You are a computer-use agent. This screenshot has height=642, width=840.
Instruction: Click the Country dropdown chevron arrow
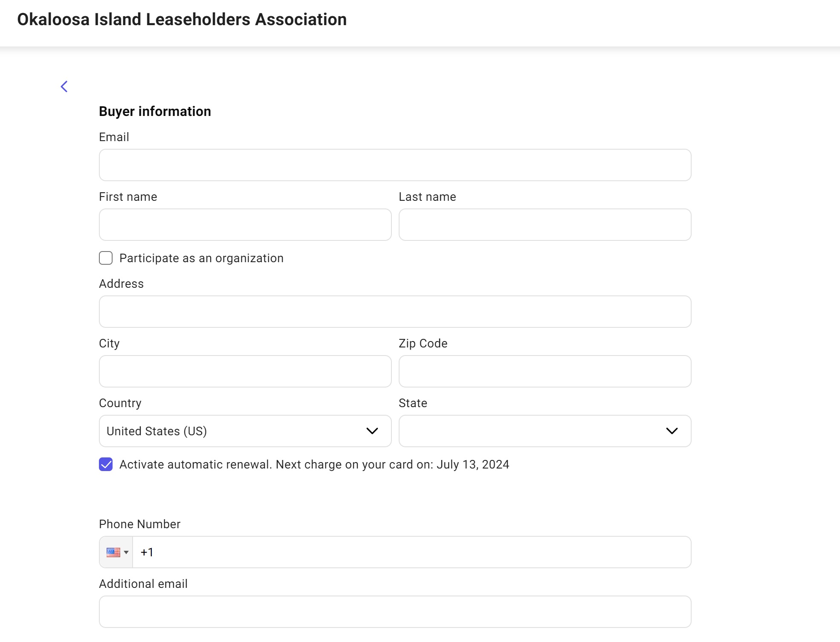point(372,431)
